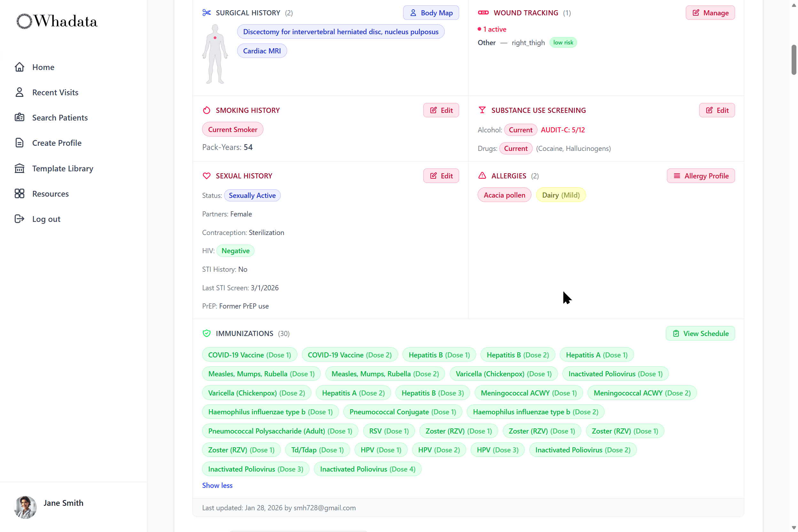Select the heart icon beside Sexual History
Screen dimensions: 798x532
[x=206, y=176]
